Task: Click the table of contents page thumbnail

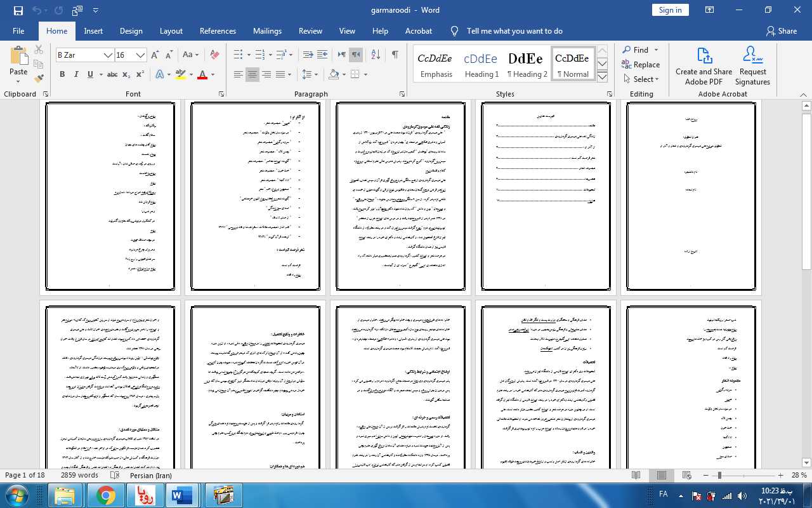Action: pyautogui.click(x=546, y=196)
